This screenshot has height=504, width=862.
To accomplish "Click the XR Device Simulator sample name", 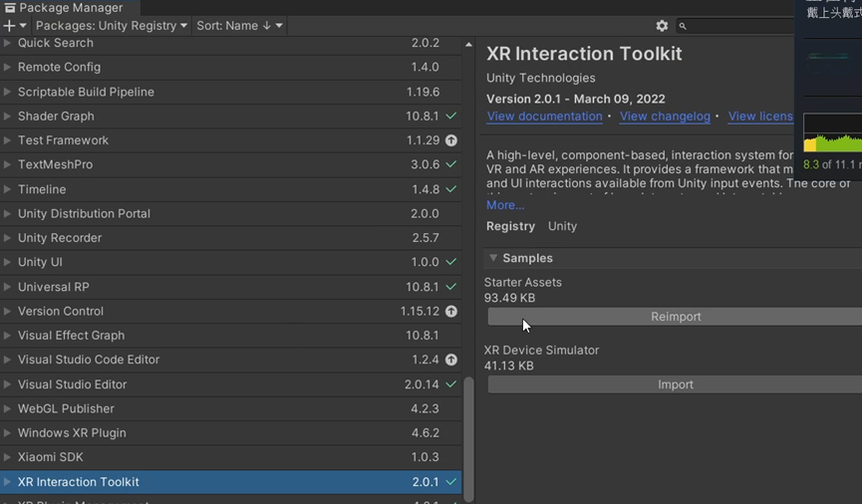I will [541, 350].
